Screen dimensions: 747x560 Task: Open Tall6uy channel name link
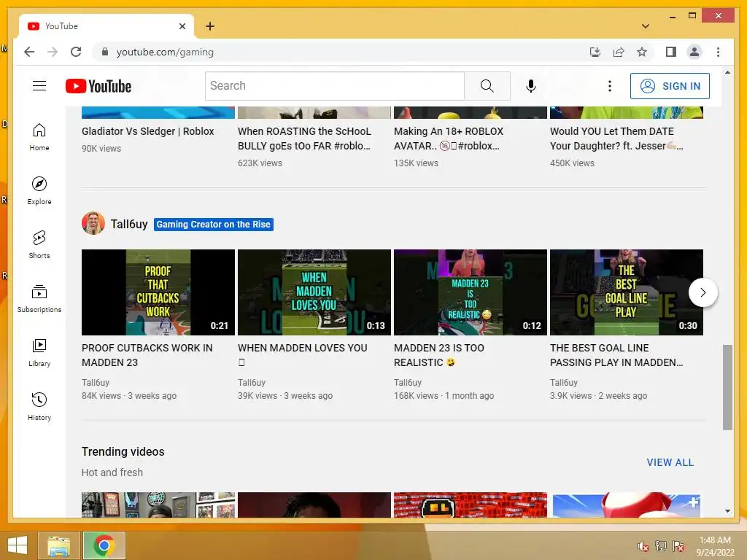128,224
